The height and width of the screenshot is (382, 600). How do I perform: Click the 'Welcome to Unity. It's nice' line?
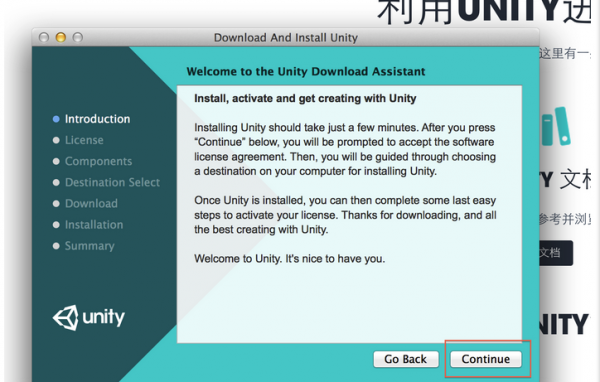289,259
